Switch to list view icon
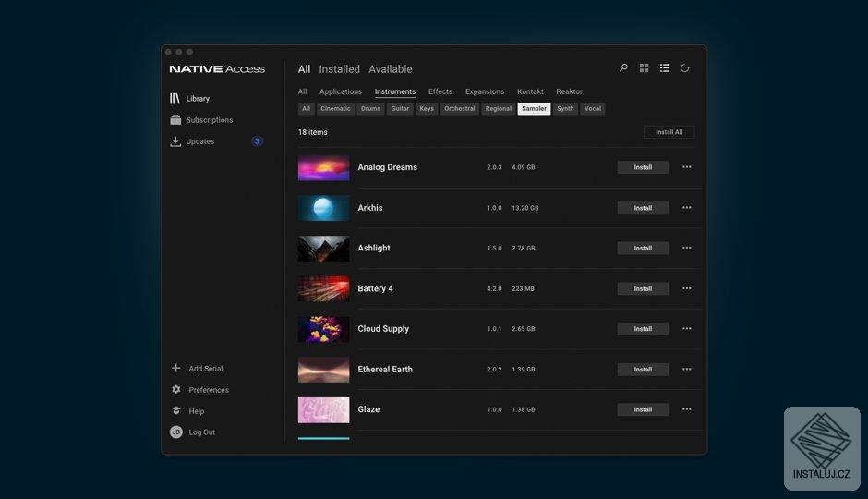This screenshot has height=499, width=868. pyautogui.click(x=664, y=68)
